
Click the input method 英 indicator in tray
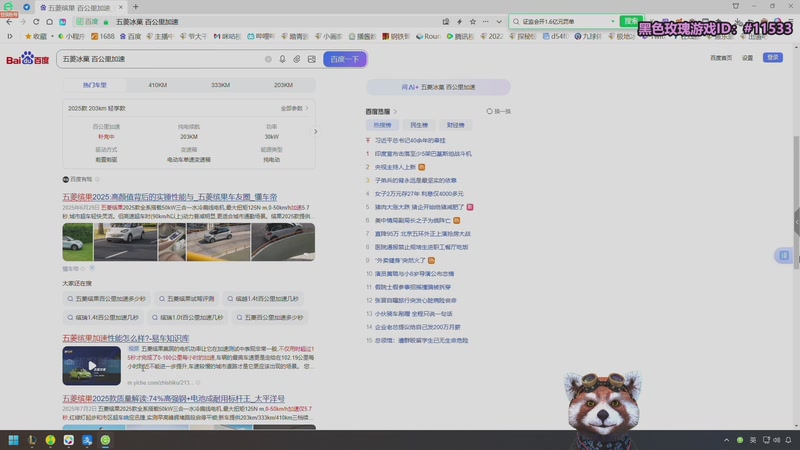[753, 440]
